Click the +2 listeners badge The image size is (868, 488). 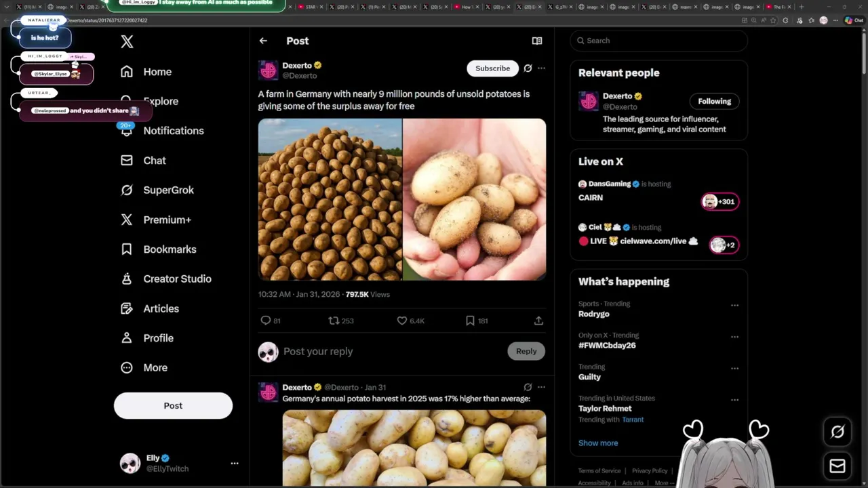[724, 245]
